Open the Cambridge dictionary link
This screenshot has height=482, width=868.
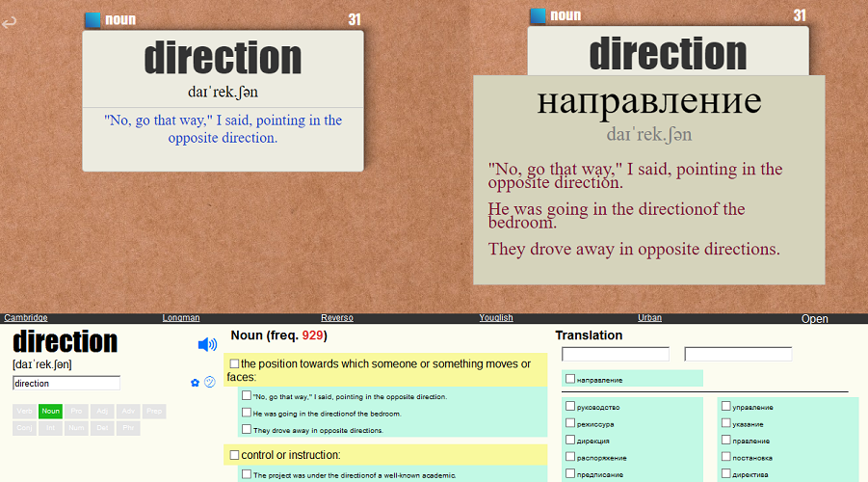point(25,317)
